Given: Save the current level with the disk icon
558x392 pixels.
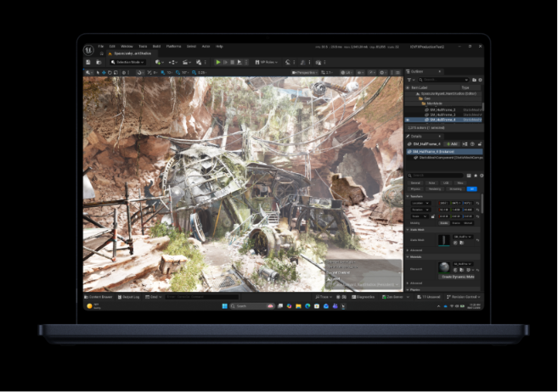Looking at the screenshot, I should point(88,62).
